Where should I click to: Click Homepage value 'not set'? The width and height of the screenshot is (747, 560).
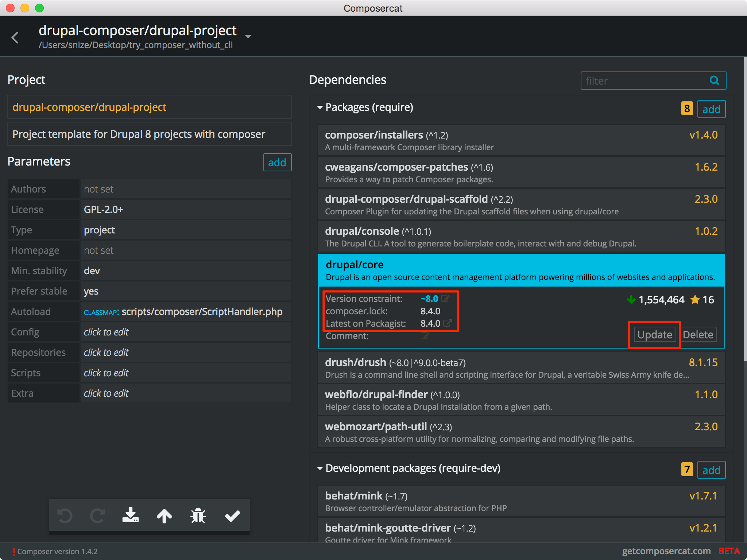(186, 250)
